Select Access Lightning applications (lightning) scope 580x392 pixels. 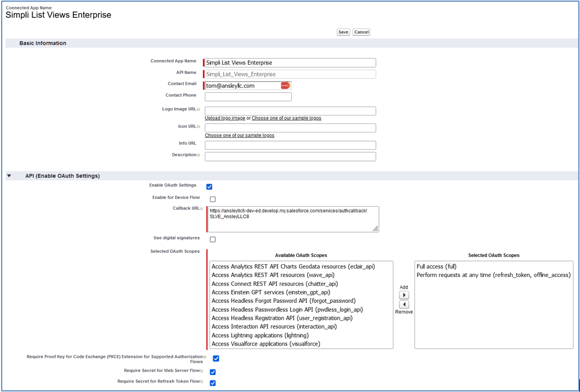tap(260, 336)
